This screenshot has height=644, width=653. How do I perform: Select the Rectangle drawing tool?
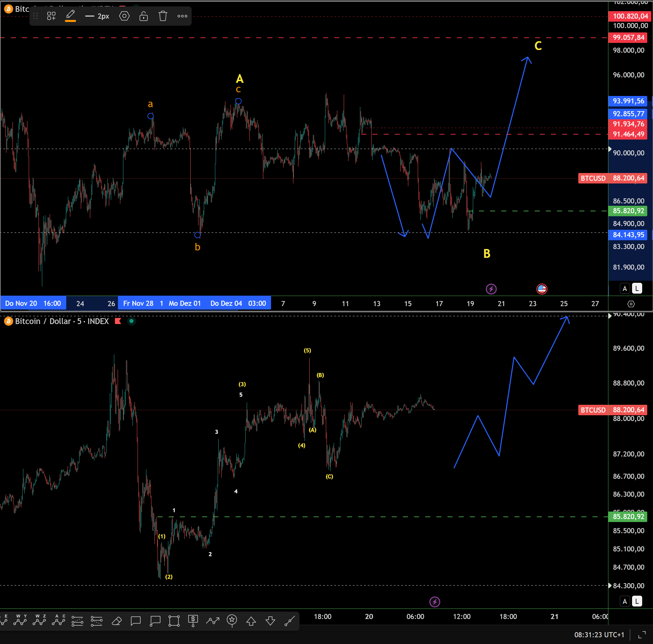(x=174, y=621)
